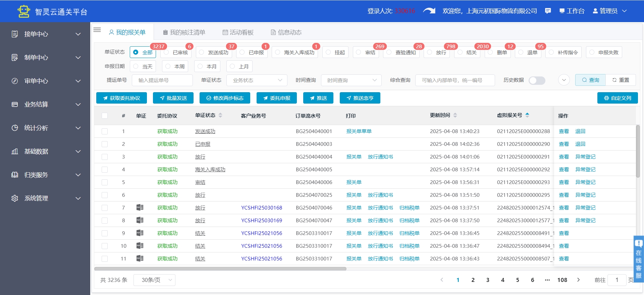Open document icon in row 8
Image resolution: width=644 pixels, height=295 pixels.
[x=140, y=220]
